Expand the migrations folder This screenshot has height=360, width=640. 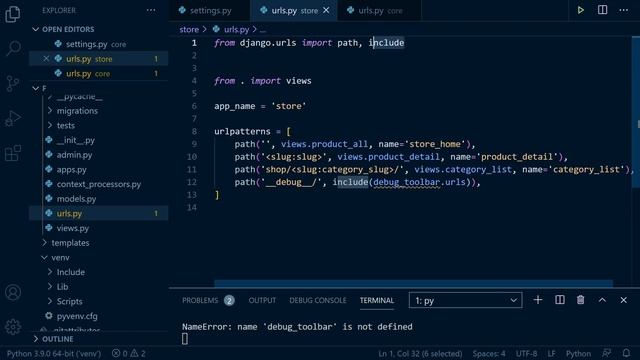coord(77,111)
